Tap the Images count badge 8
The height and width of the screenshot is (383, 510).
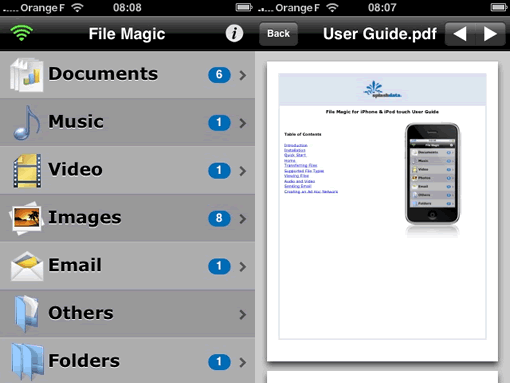219,218
